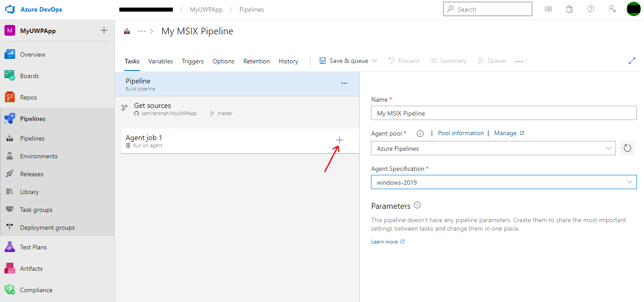Click the Save & queue button

coord(344,61)
